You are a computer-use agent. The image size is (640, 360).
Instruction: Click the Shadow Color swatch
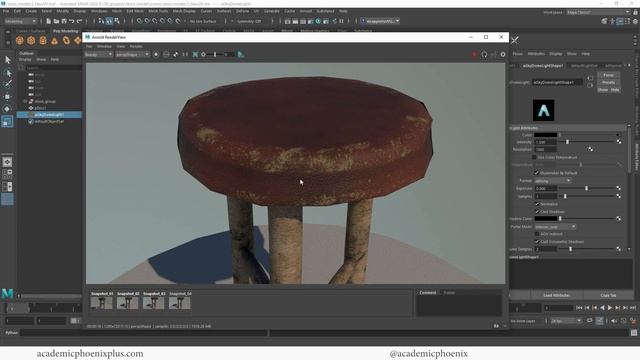(545, 219)
